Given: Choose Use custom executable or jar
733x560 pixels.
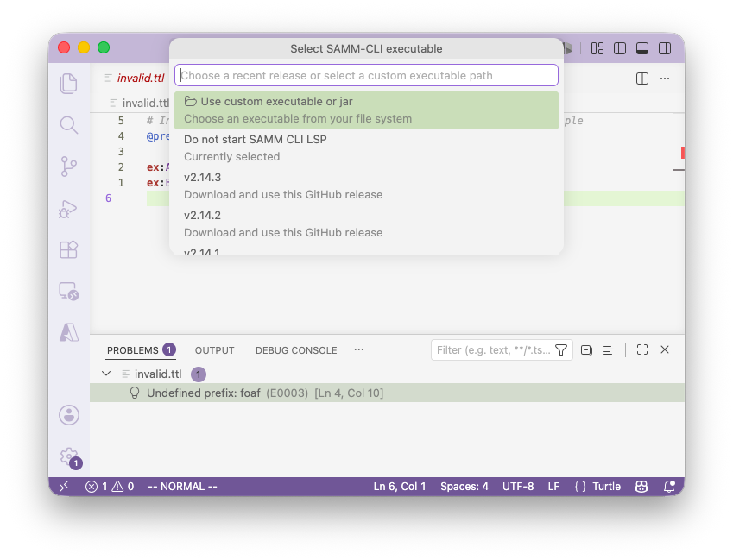Looking at the screenshot, I should [x=366, y=110].
